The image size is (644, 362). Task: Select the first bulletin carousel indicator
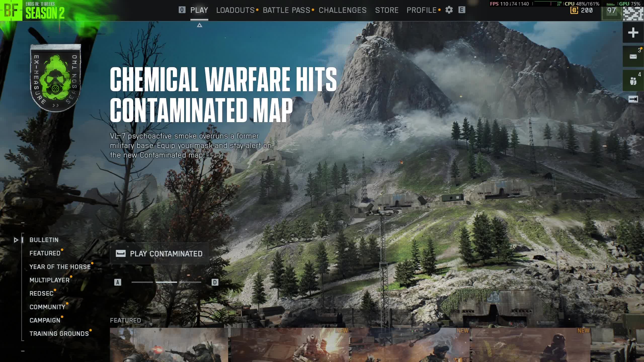(142, 282)
